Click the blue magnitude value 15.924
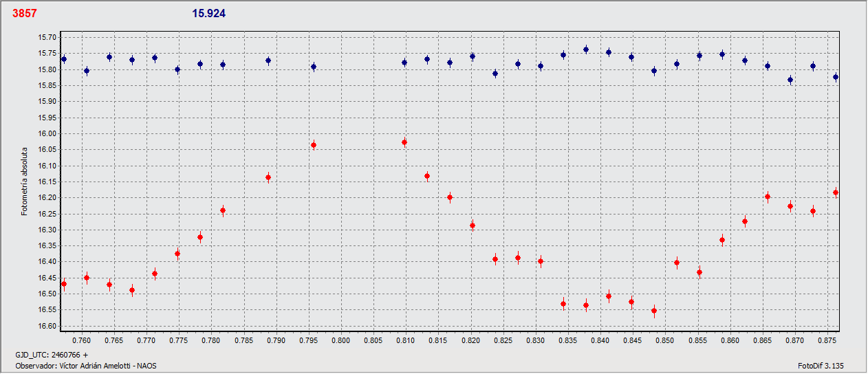Image resolution: width=868 pixels, height=374 pixels. click(208, 14)
